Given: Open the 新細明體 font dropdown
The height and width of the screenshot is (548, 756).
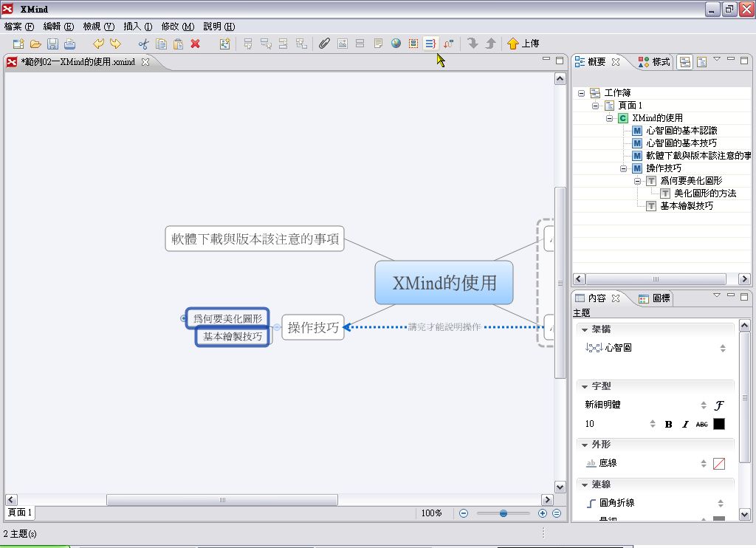Looking at the screenshot, I should point(704,405).
